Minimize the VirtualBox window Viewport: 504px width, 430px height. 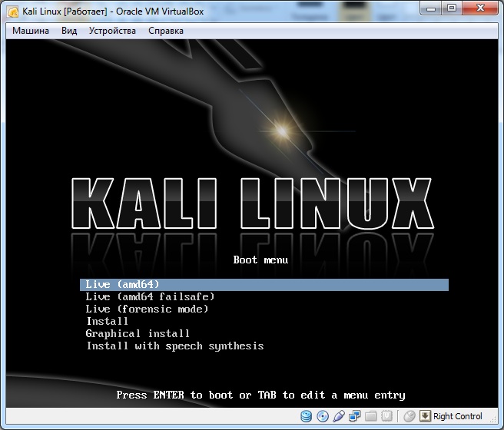pyautogui.click(x=431, y=8)
